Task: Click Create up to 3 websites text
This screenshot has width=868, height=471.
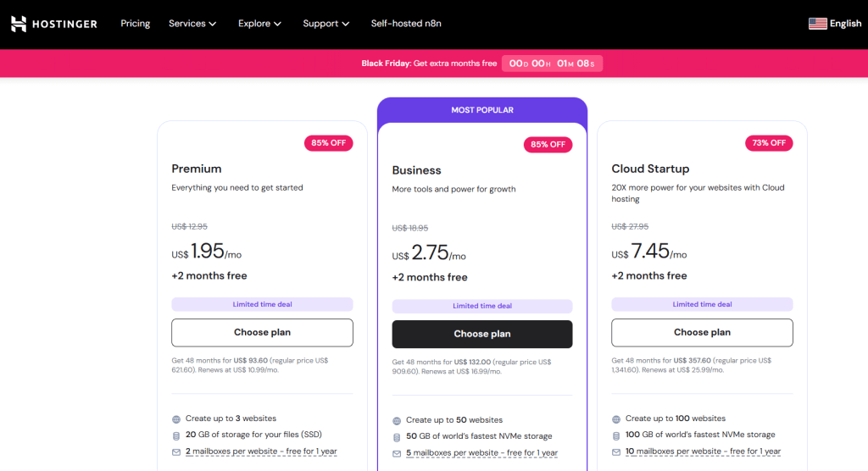Action: (231, 418)
